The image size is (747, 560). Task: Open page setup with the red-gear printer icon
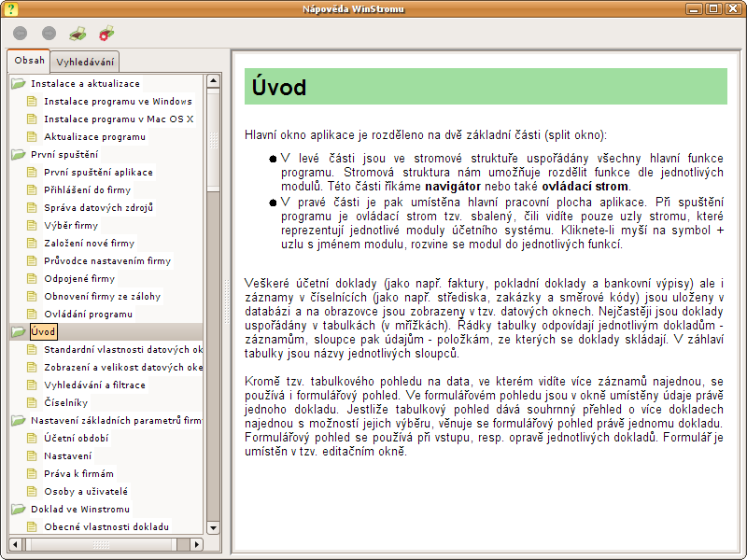[x=106, y=34]
